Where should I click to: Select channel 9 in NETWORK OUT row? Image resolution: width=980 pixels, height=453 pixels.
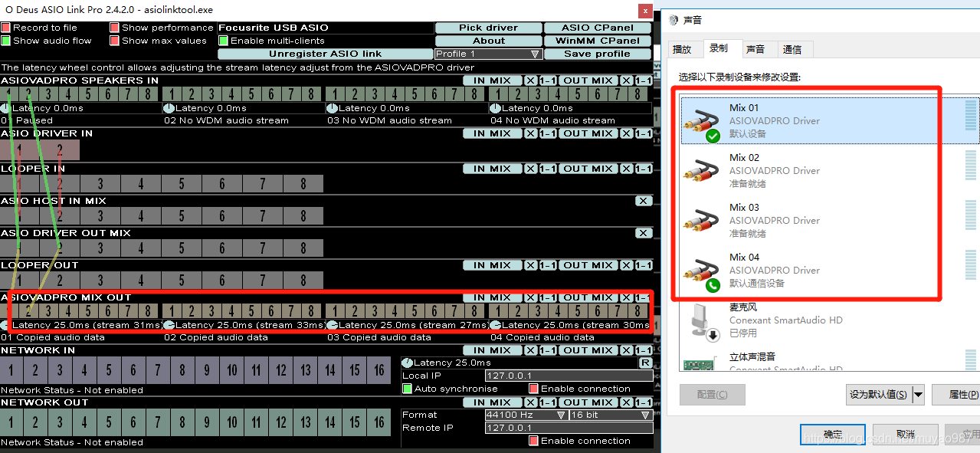pos(208,422)
